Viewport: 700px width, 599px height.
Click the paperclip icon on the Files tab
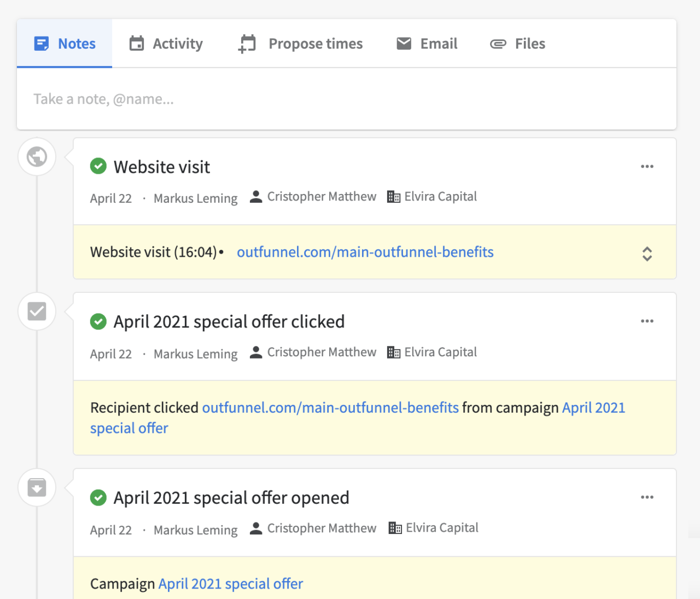[498, 43]
